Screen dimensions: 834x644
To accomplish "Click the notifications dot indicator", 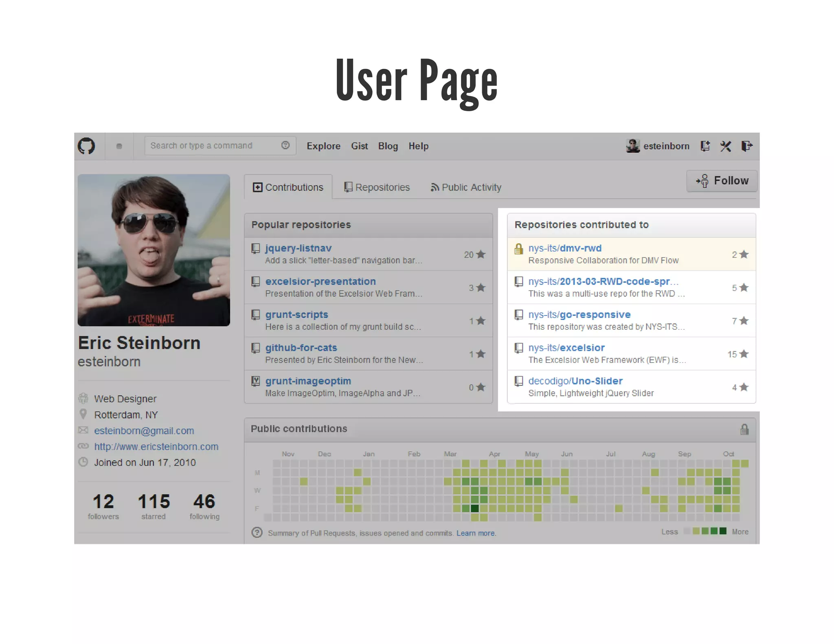I will (119, 146).
